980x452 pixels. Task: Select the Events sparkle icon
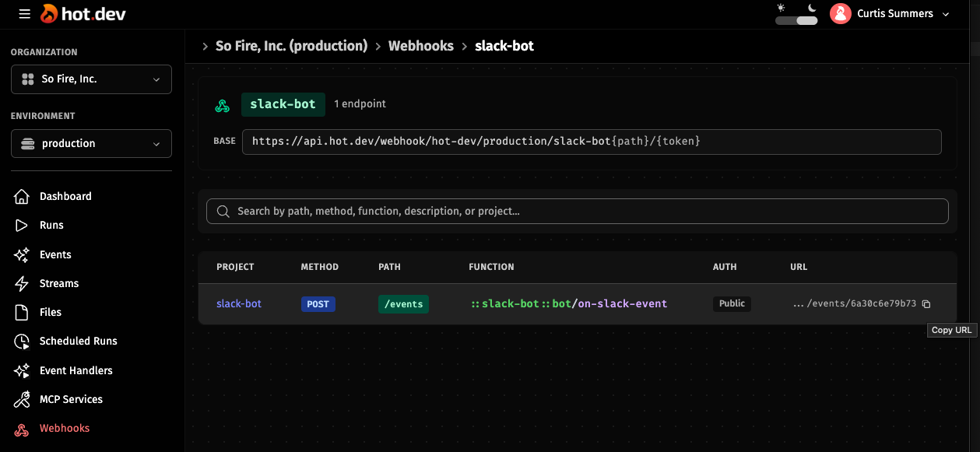pos(21,254)
